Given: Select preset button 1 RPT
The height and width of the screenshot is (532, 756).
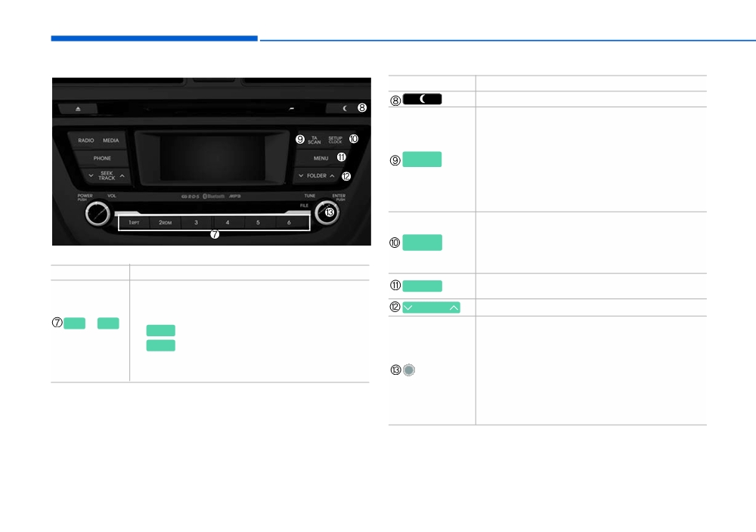Looking at the screenshot, I should [x=134, y=223].
